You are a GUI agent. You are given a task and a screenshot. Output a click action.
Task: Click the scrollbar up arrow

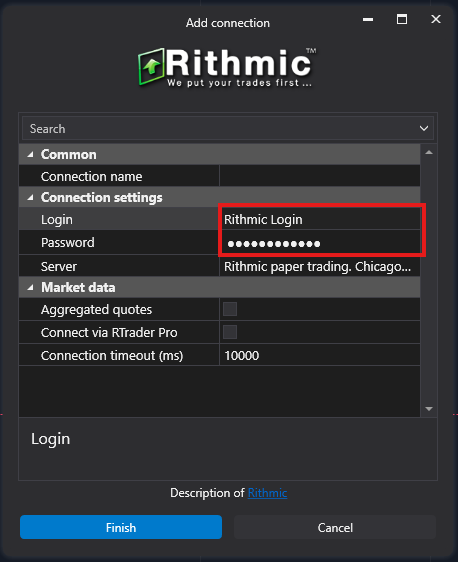pyautogui.click(x=429, y=153)
